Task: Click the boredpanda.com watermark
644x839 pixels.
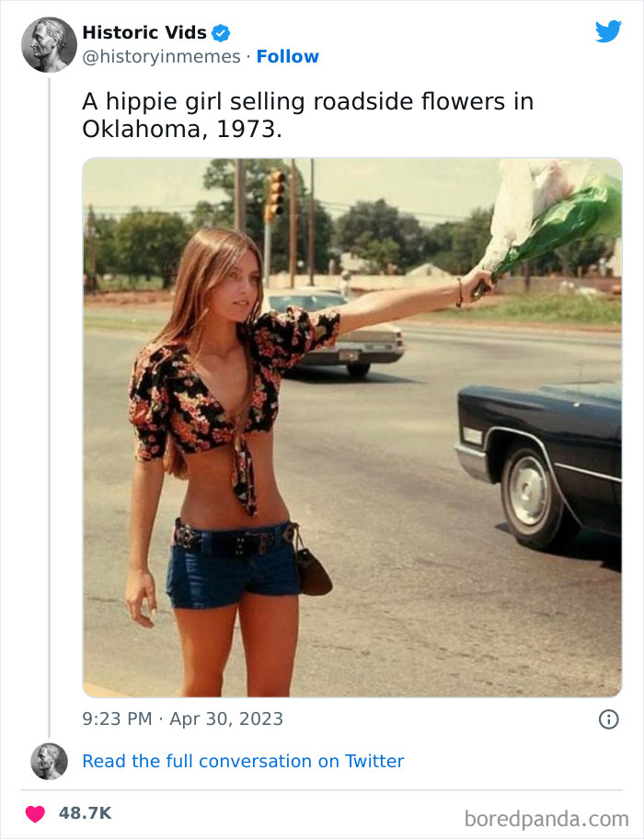Action: 546,819
